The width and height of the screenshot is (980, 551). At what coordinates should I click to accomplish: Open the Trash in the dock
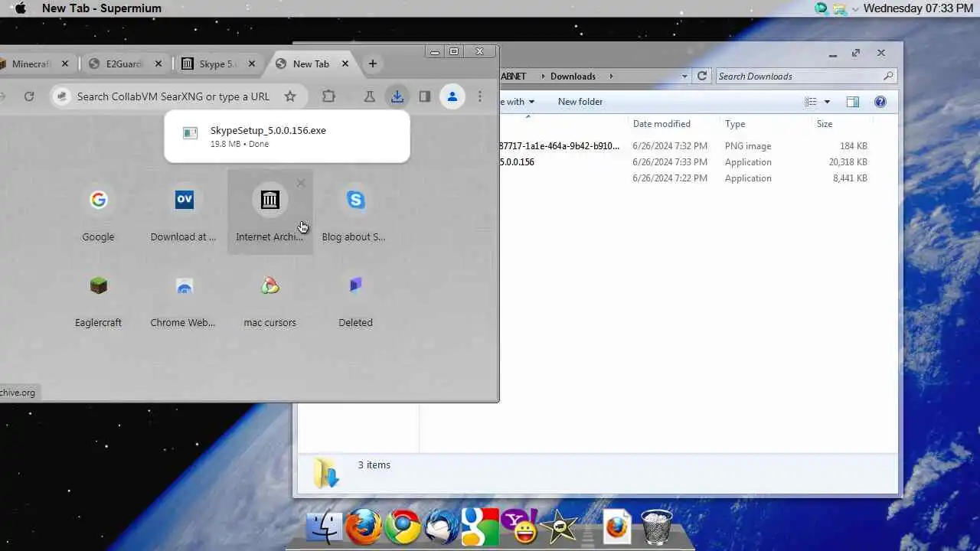[656, 527]
